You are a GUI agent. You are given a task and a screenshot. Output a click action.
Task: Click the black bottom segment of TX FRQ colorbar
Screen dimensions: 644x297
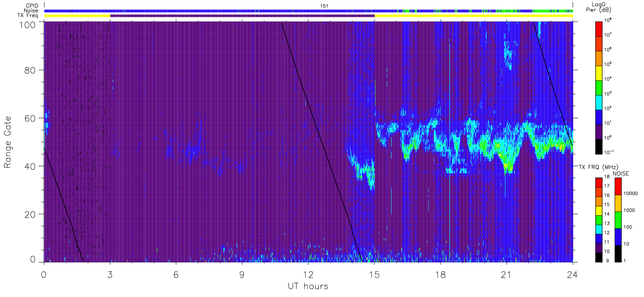pos(599,257)
